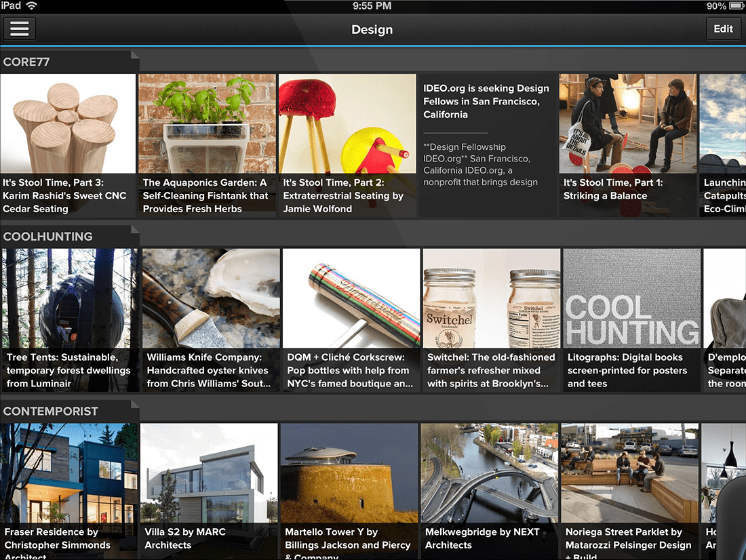Open the Tree Tents article
746x560 pixels.
coord(70,319)
